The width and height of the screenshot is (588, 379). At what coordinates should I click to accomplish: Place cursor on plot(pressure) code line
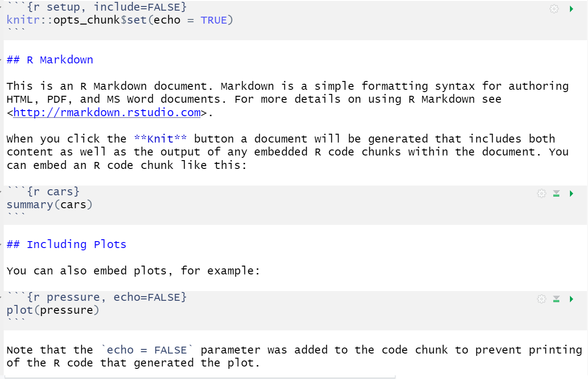[x=53, y=310]
